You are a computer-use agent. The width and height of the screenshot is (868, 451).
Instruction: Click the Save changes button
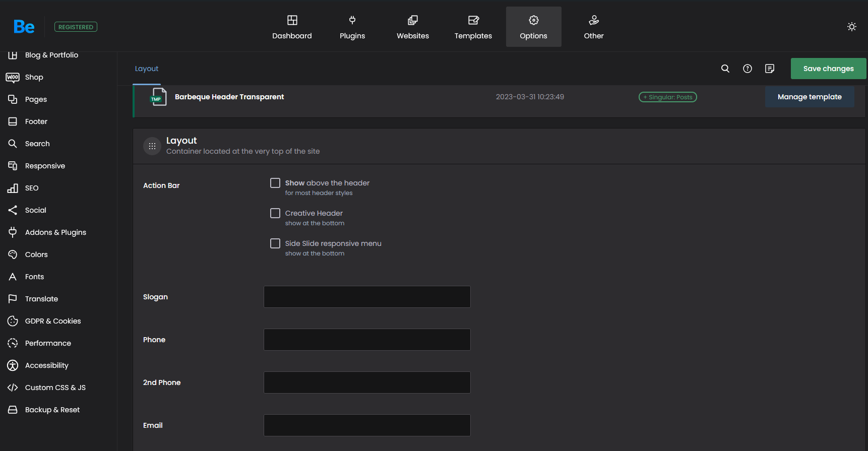point(828,69)
